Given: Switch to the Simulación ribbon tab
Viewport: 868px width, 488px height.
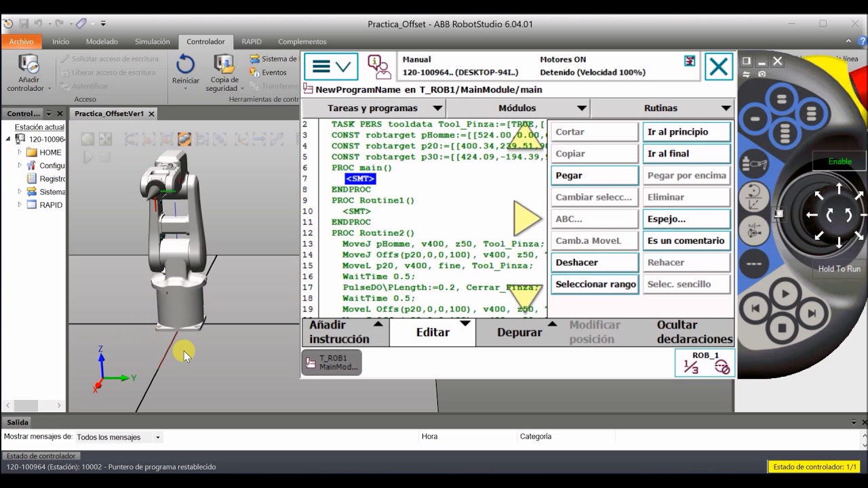Looking at the screenshot, I should pos(152,42).
